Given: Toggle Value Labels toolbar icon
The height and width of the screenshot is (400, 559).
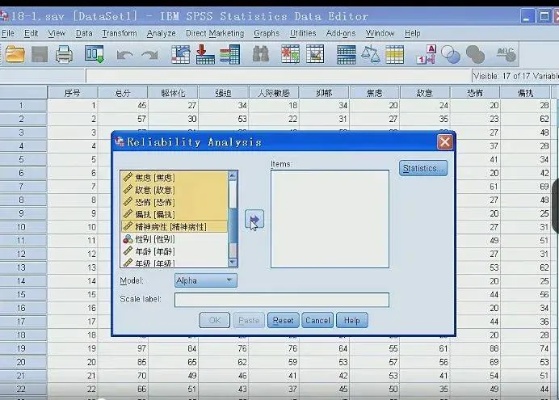Looking at the screenshot, I should point(426,55).
